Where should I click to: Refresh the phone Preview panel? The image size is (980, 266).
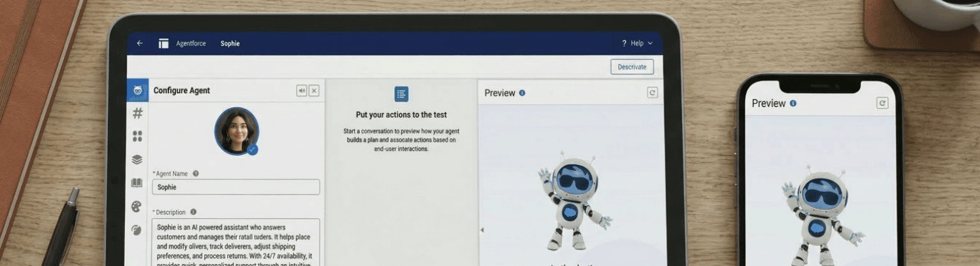point(882,103)
